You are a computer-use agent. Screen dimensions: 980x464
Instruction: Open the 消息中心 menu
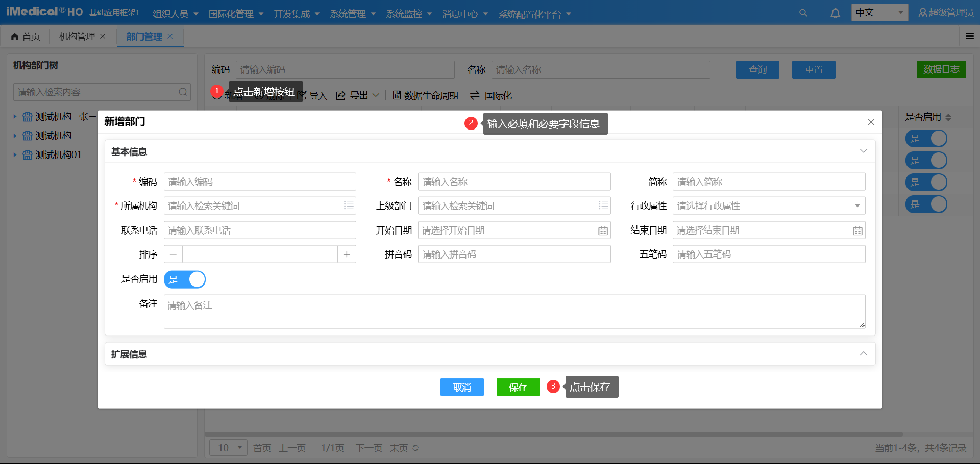click(x=465, y=14)
